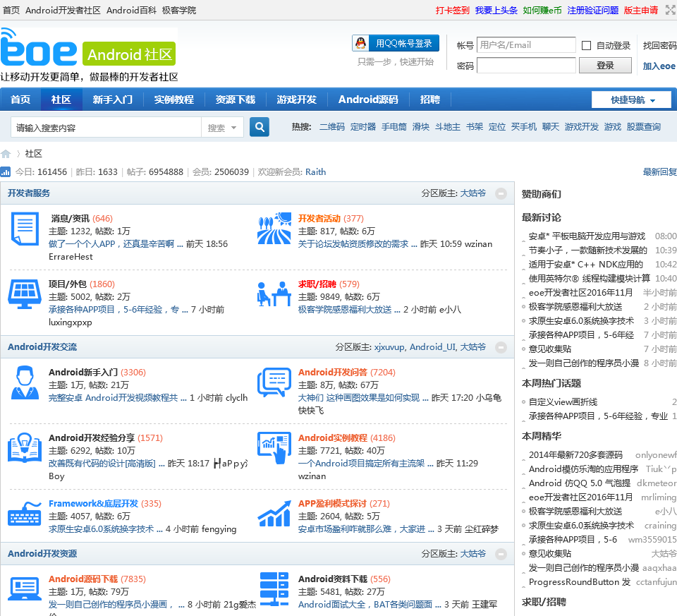Open the Framework&底层开发 keyboard icon

tap(25, 514)
